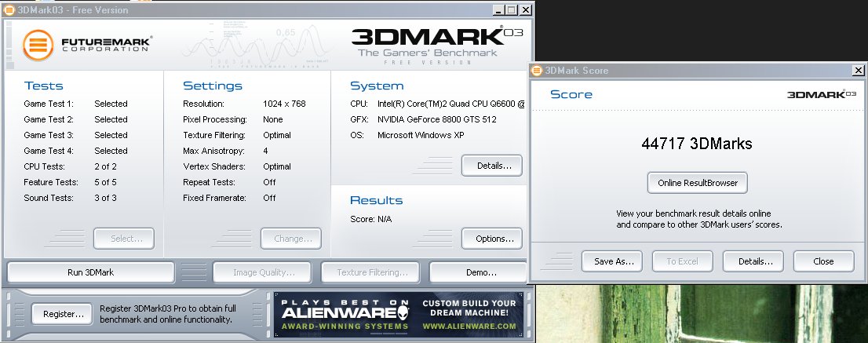Click the 3DMark03 logo in score dialog

tap(821, 94)
